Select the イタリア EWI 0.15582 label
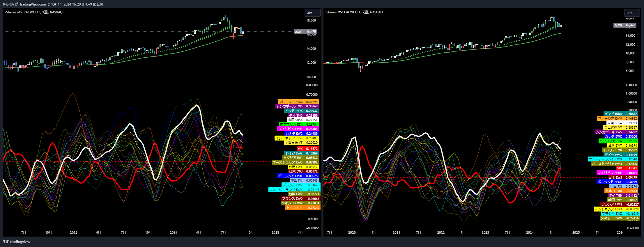This screenshot has width=644, height=247. pos(620,150)
